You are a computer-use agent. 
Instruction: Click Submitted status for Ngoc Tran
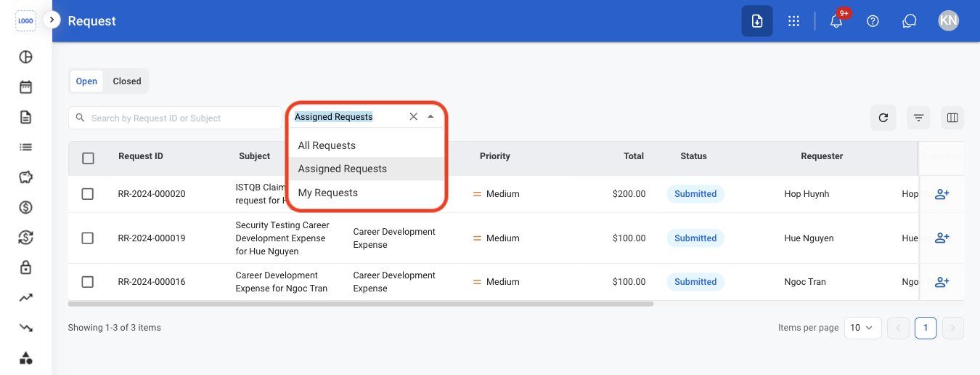tap(695, 282)
